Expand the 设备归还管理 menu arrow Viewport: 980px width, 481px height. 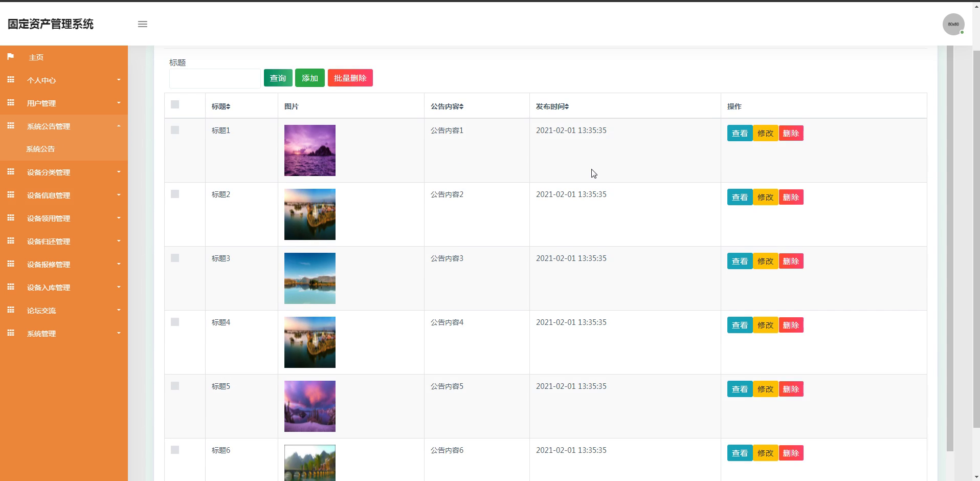coord(119,241)
